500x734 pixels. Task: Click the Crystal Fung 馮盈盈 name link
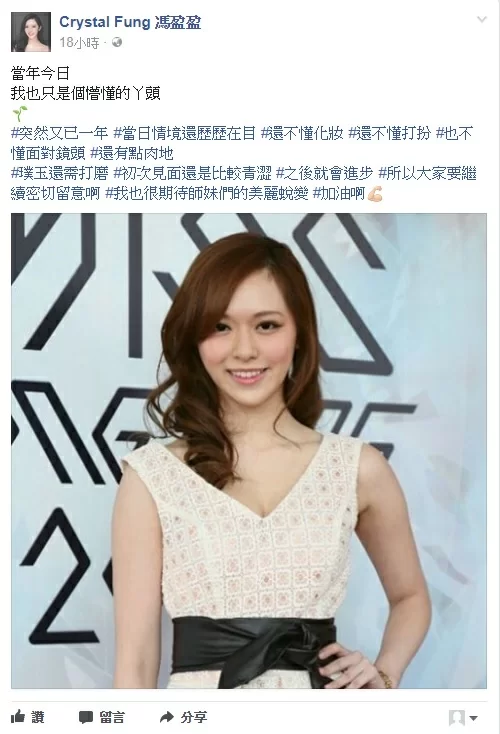click(x=131, y=22)
